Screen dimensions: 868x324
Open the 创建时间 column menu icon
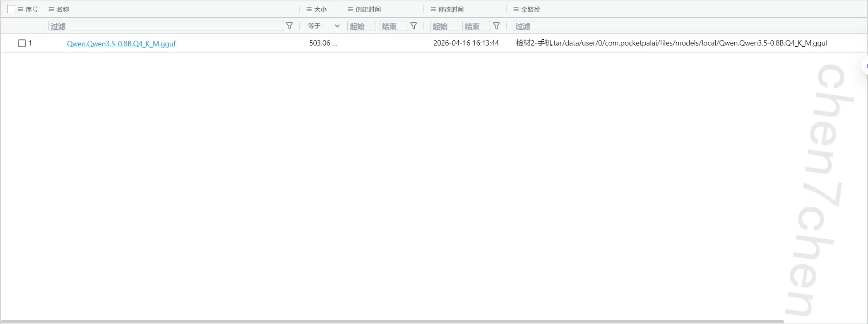(350, 9)
